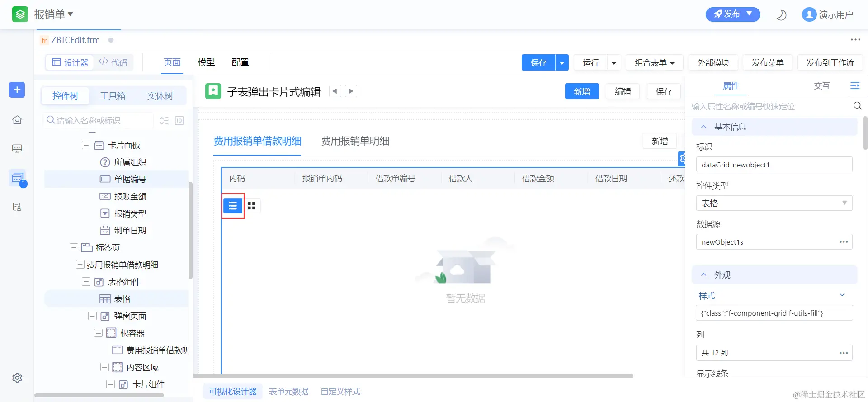Click the 新增 button on tab row
868x402 pixels.
[660, 141]
